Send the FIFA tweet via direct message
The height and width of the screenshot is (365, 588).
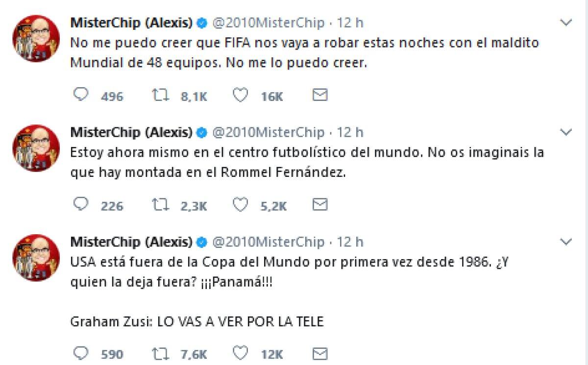point(319,95)
